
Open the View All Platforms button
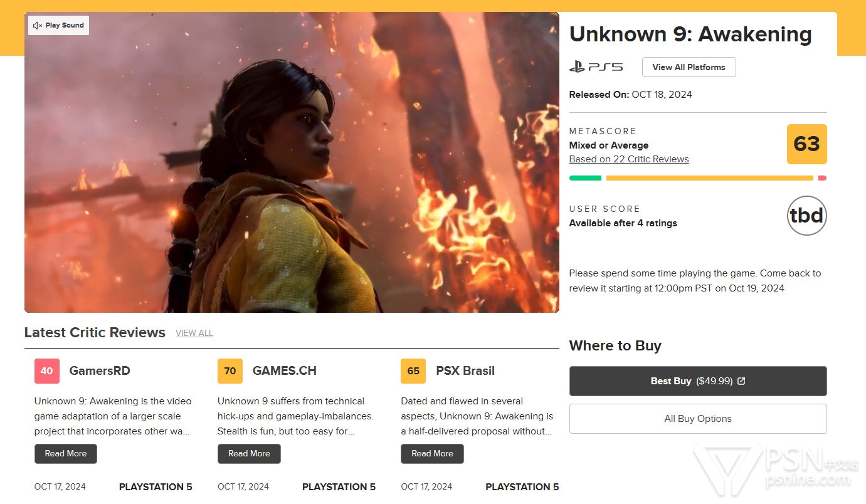(689, 67)
